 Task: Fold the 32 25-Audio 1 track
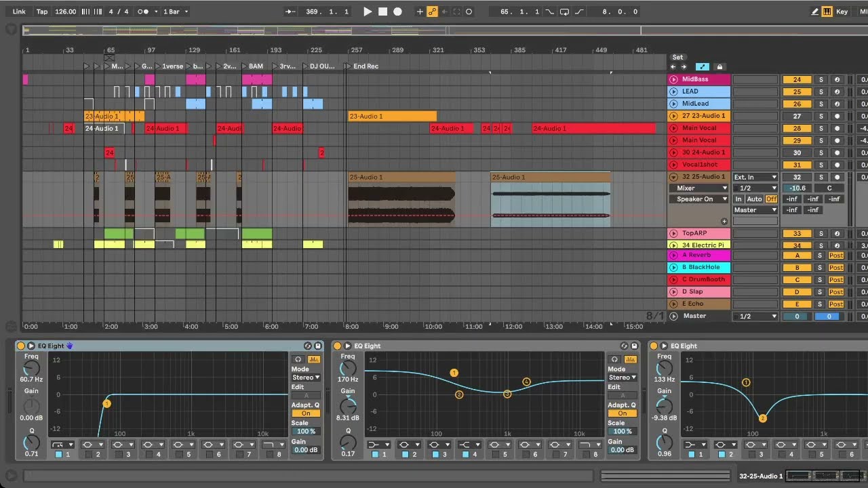click(673, 177)
